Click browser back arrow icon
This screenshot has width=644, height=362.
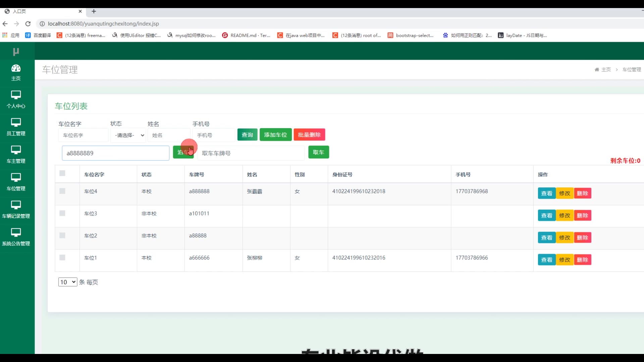(x=5, y=24)
